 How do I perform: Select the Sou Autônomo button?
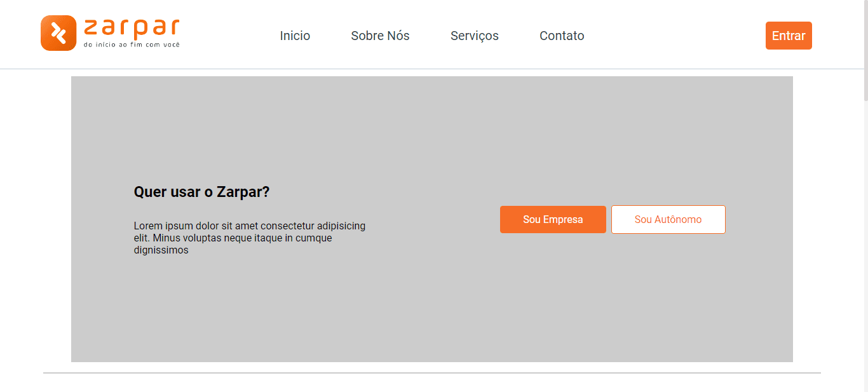668,219
